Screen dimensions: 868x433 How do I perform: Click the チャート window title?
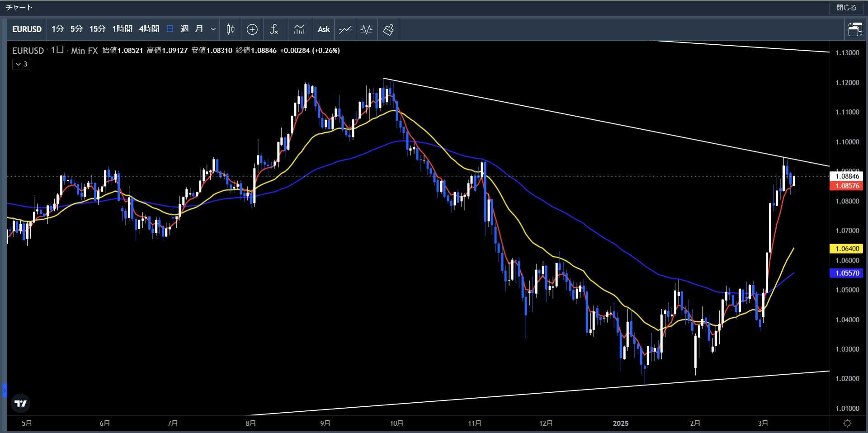click(x=19, y=8)
